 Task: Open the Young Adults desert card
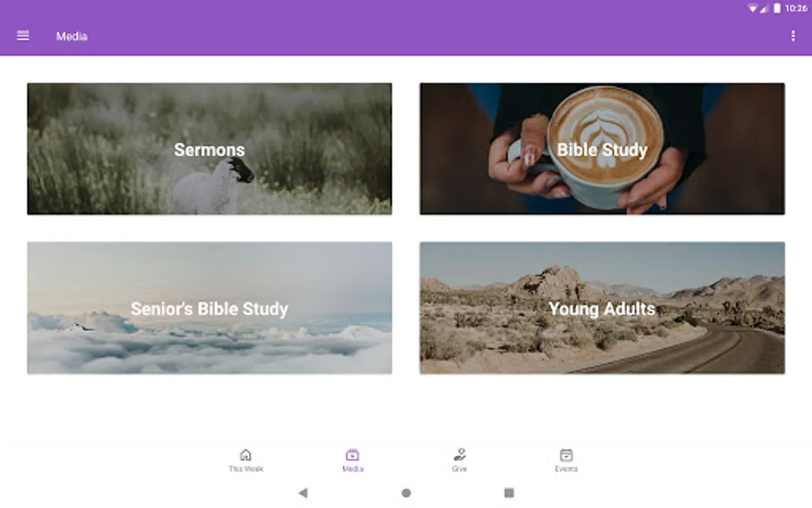click(x=602, y=308)
